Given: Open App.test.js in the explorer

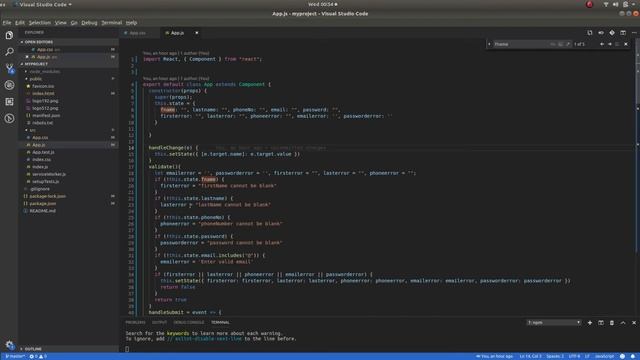Looking at the screenshot, I should coord(43,152).
